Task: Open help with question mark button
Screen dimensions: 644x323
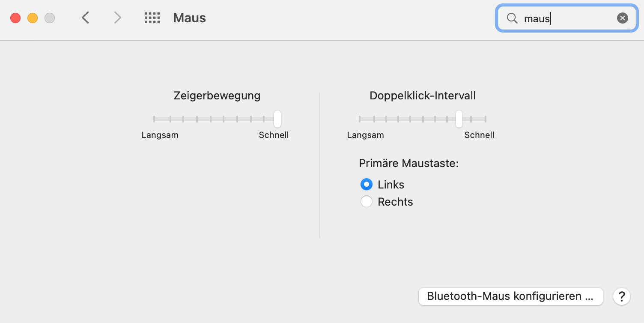Action: coord(622,296)
